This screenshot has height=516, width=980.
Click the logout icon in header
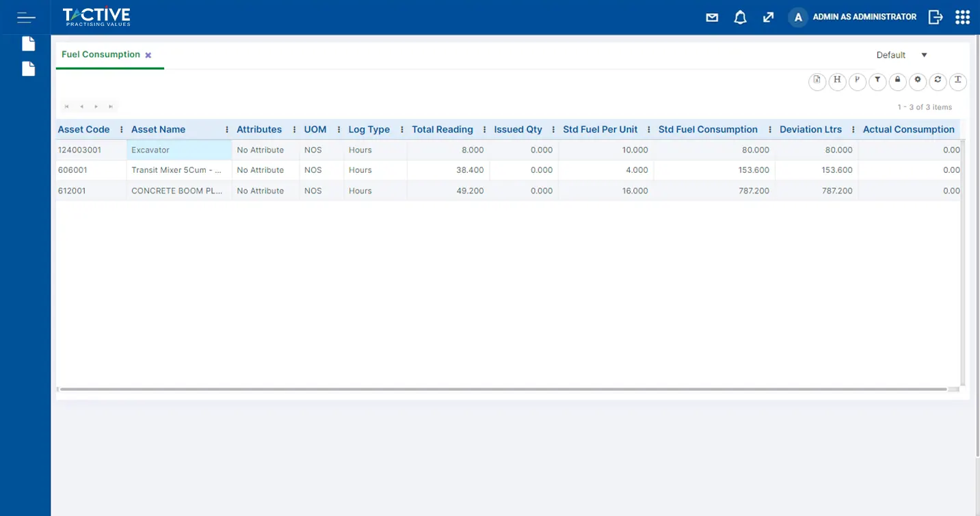(x=935, y=17)
